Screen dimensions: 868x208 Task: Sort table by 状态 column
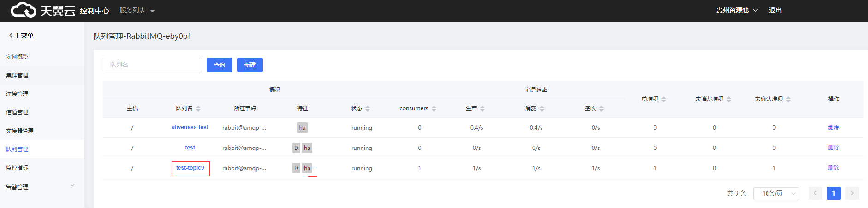[x=368, y=108]
